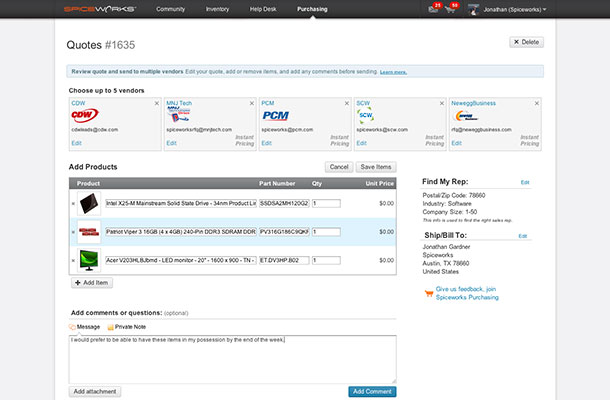This screenshot has height=400, width=610.
Task: Follow the Learn more link
Action: pos(393,72)
